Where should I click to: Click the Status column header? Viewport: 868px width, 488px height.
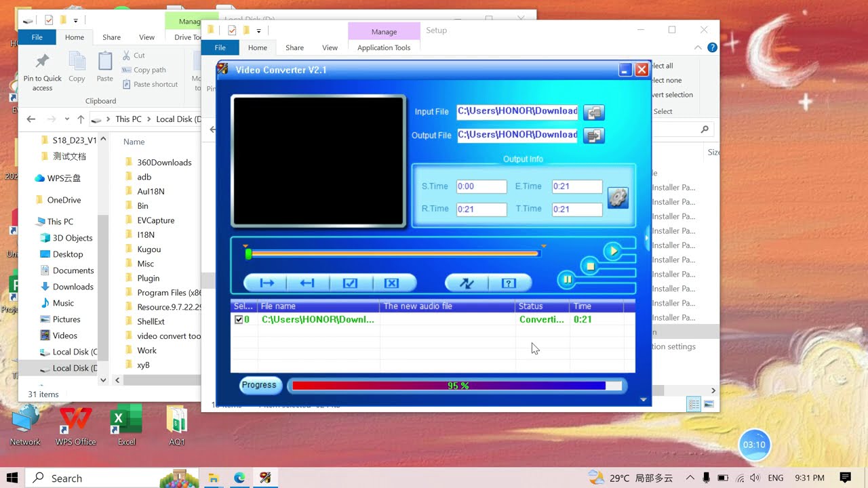542,306
